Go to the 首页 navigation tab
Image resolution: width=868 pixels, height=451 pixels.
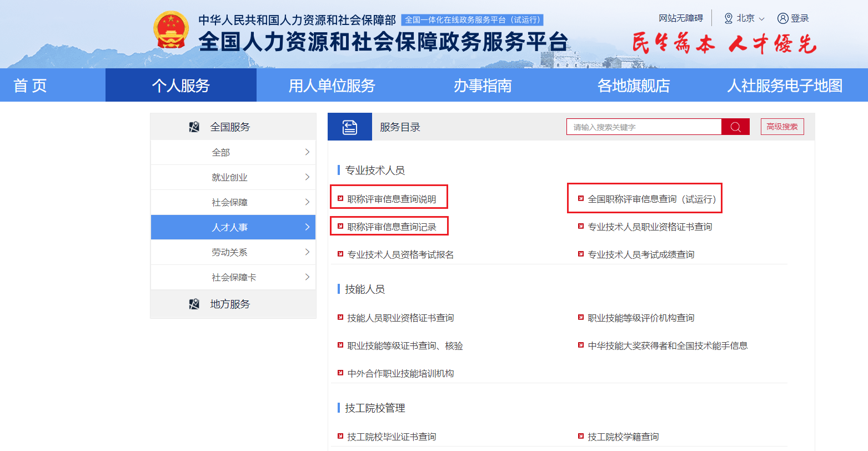(x=30, y=86)
